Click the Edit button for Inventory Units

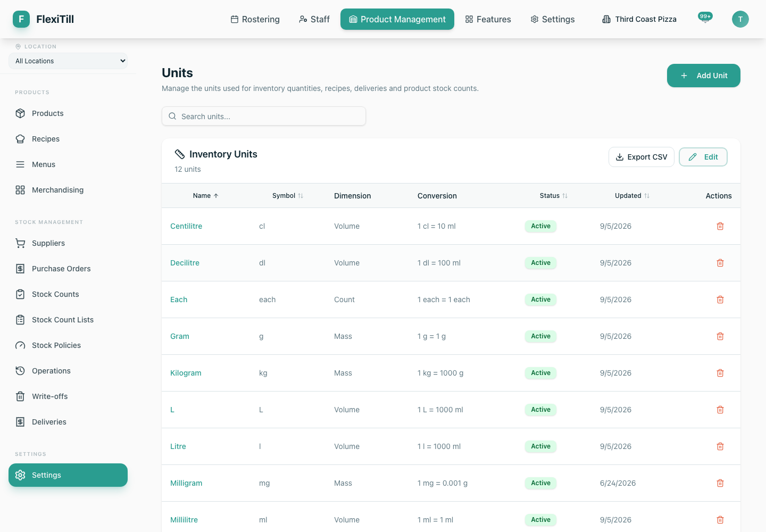703,157
